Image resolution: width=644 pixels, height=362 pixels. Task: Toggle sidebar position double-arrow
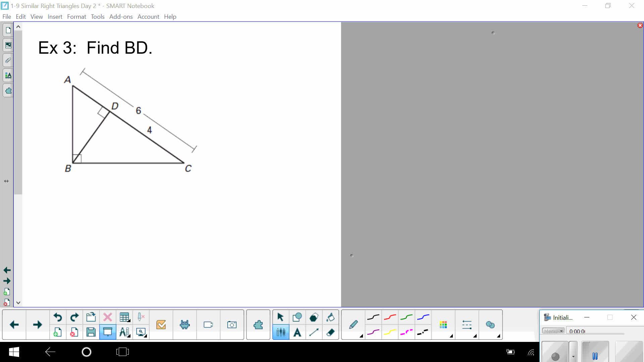[x=6, y=181]
